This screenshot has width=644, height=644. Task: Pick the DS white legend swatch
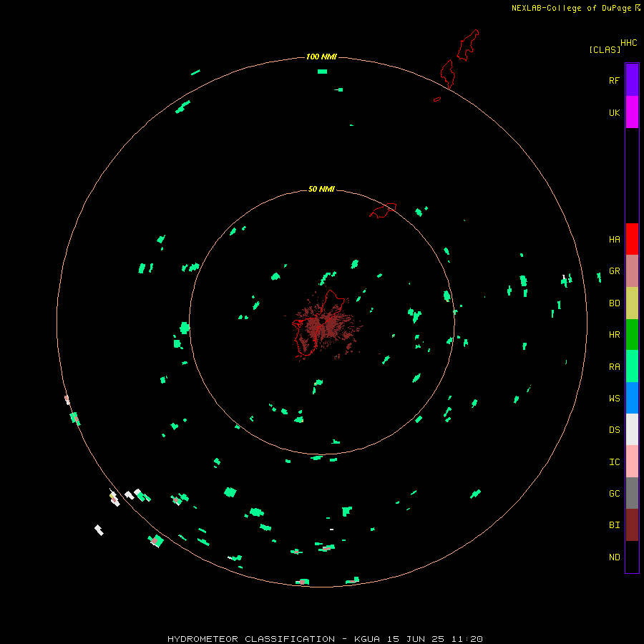click(x=632, y=429)
